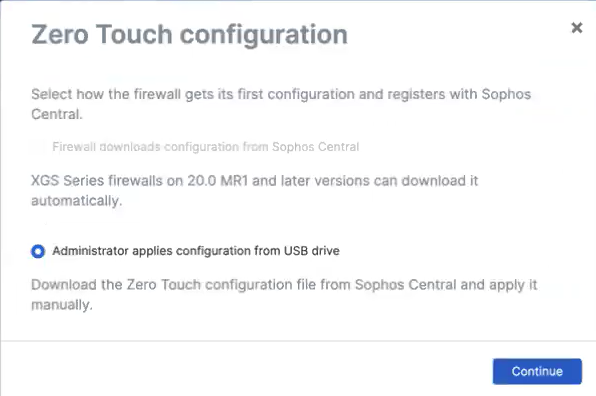Click the word 'manually.' in USB description

coord(62,305)
